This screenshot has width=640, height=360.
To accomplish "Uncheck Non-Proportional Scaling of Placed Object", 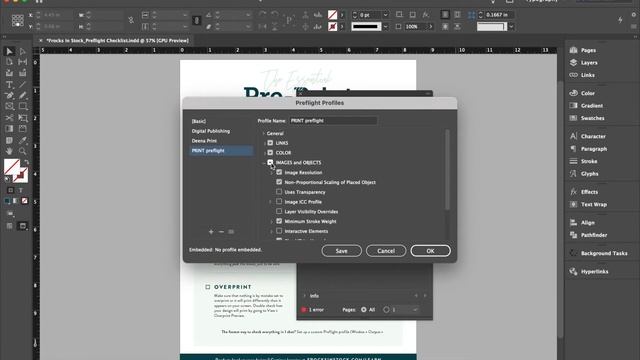I will click(x=279, y=182).
